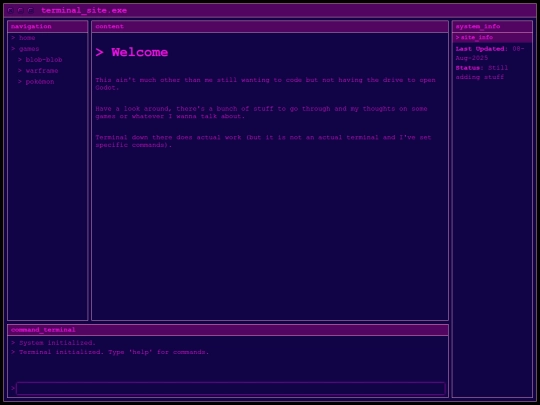Click the 'Last Updated' label
Viewport: 540px width, 405px height.
[x=481, y=49]
